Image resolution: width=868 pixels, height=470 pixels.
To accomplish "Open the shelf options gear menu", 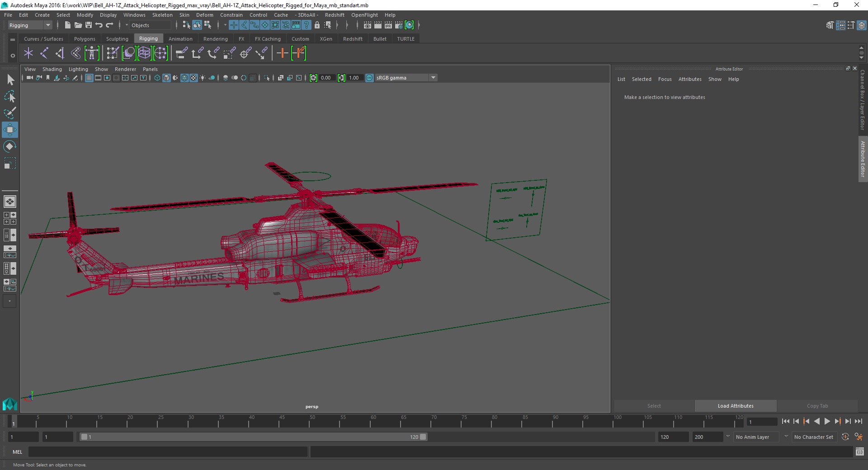I will [13, 56].
